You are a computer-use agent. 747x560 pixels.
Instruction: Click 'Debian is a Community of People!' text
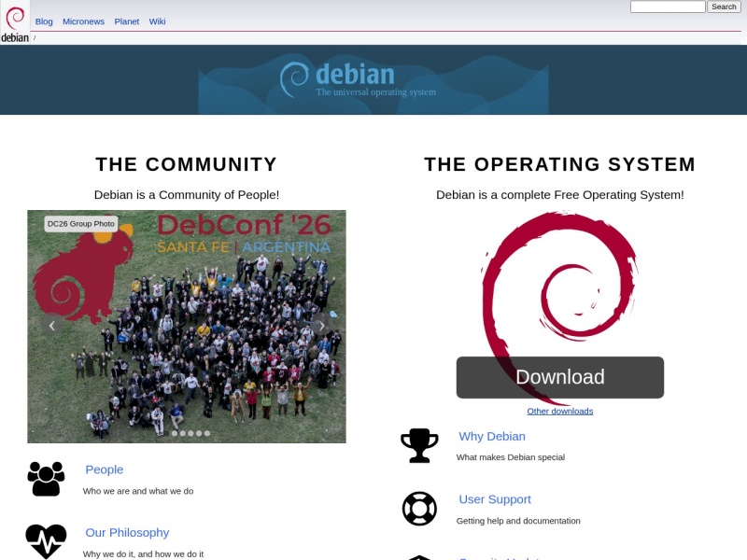click(187, 195)
